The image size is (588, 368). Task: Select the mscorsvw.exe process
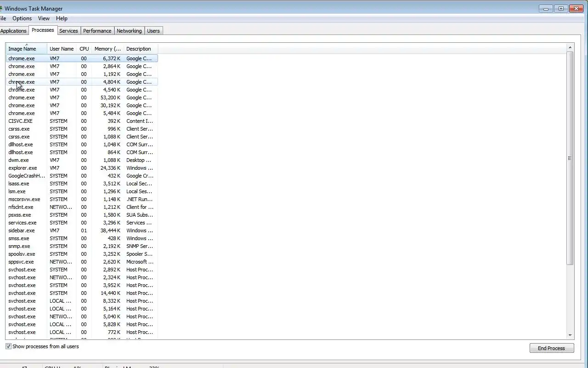click(82, 199)
